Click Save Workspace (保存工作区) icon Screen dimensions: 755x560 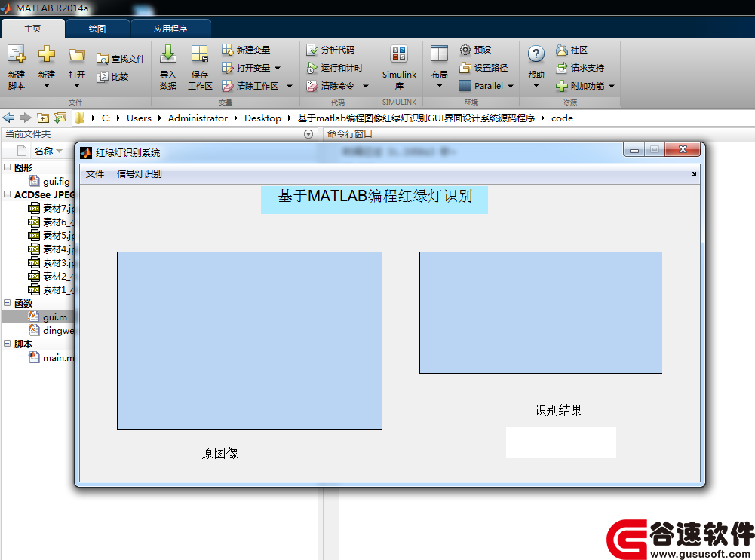[199, 54]
